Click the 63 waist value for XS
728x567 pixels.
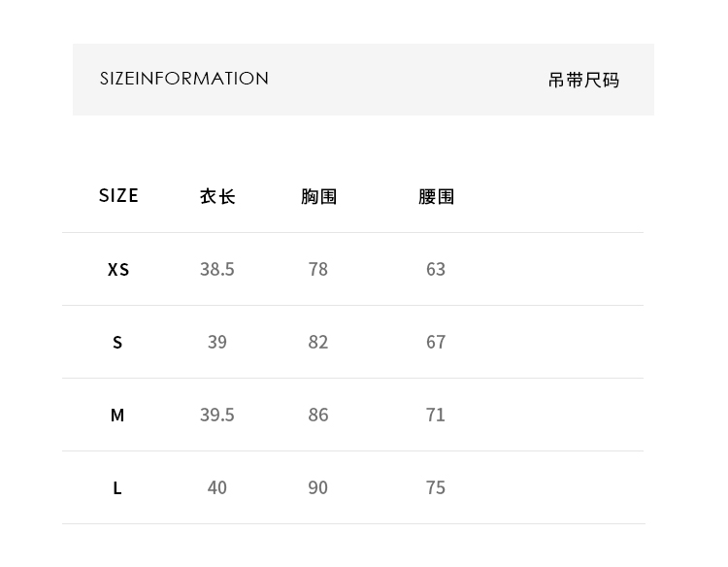coord(436,269)
